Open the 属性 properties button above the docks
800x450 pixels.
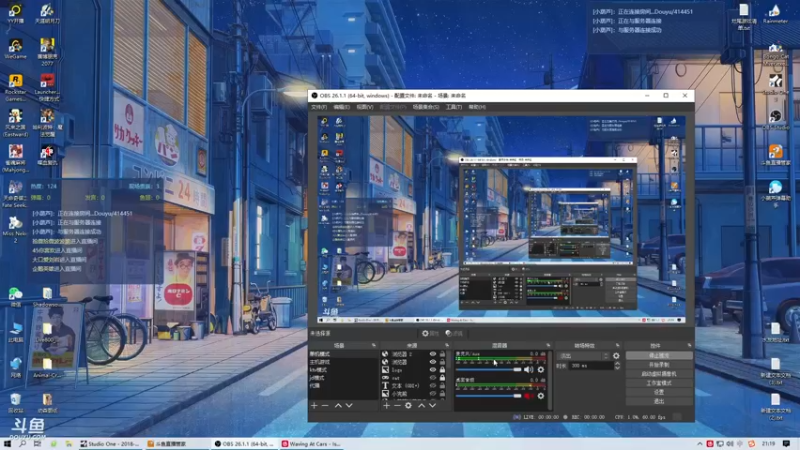pyautogui.click(x=430, y=334)
